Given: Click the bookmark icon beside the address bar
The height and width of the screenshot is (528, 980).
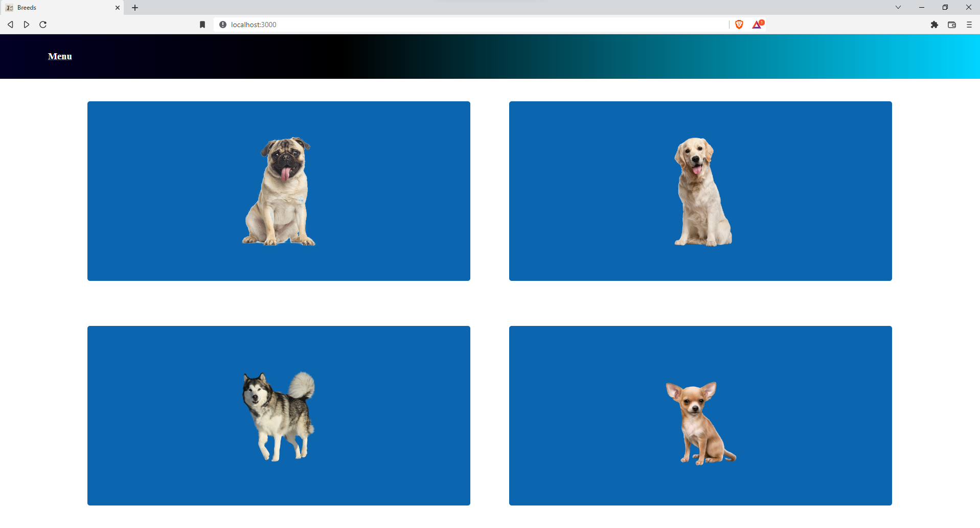Looking at the screenshot, I should click(x=202, y=24).
